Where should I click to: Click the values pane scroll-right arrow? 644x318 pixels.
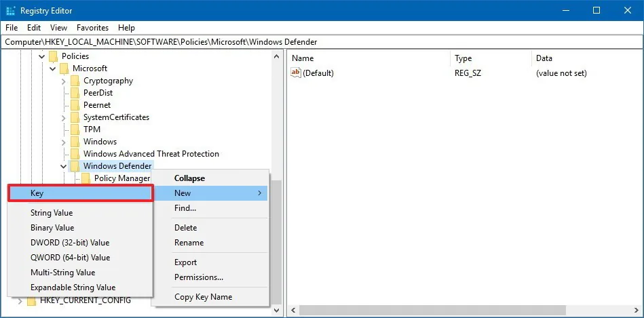point(637,311)
